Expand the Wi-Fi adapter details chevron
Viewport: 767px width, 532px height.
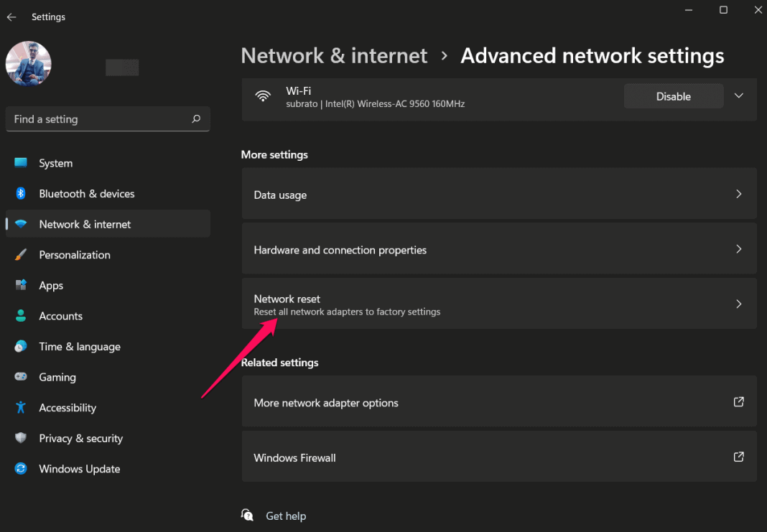(x=738, y=95)
